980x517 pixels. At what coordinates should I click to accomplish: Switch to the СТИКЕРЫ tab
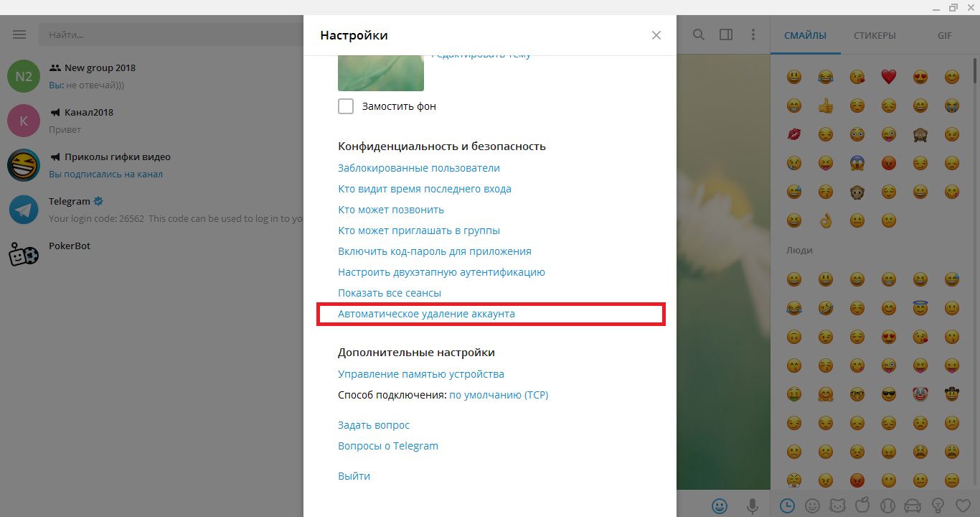[x=875, y=35]
